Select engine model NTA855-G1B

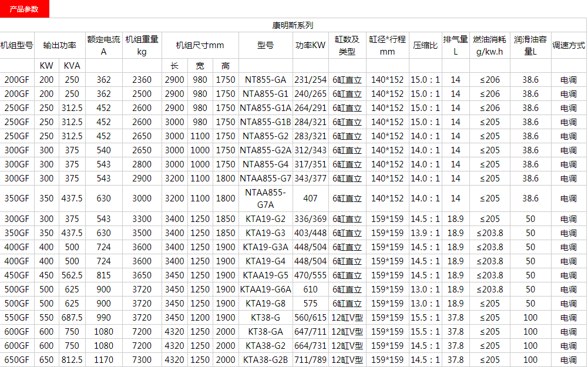[266, 122]
